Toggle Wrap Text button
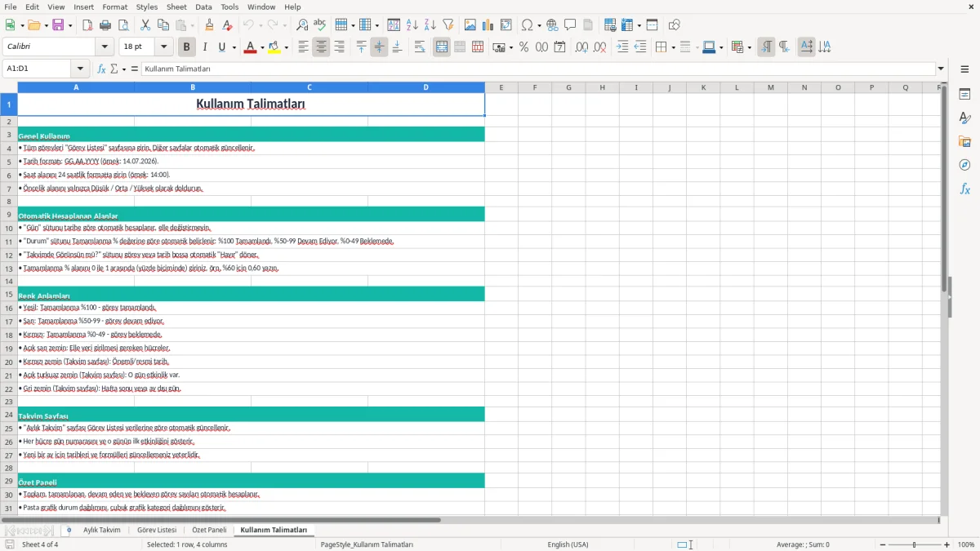The image size is (980, 551). coord(420,47)
